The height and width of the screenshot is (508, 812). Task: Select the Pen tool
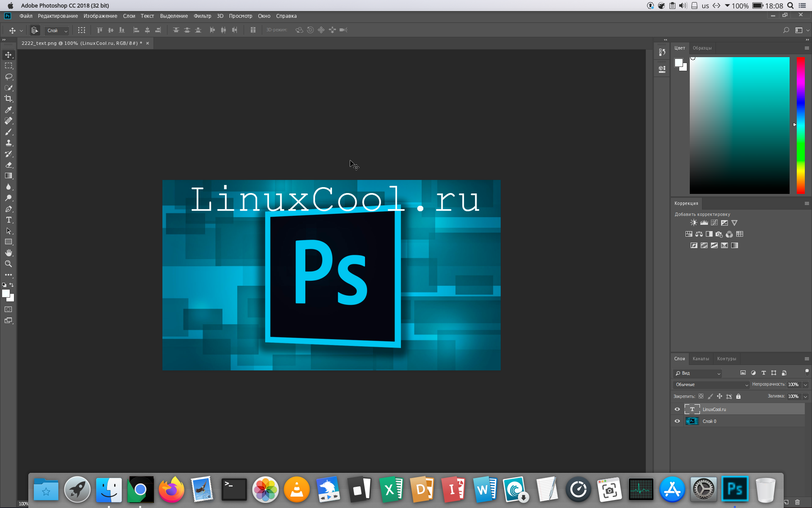(x=8, y=209)
